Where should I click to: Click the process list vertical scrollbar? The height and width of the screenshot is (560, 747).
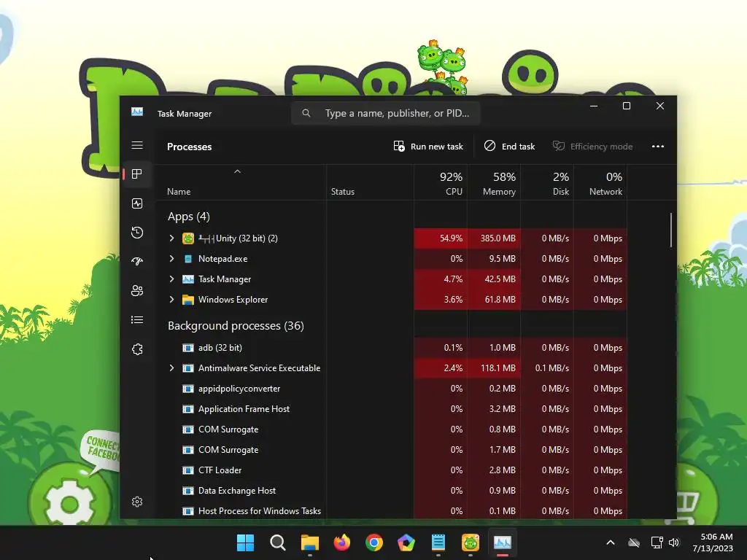pos(671,230)
